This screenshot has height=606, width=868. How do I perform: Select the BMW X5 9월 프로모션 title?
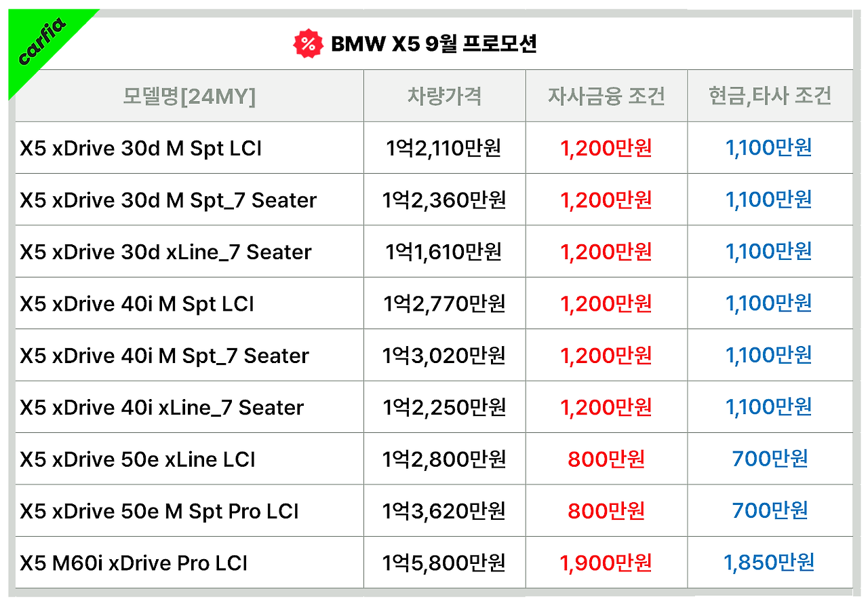coord(434,44)
